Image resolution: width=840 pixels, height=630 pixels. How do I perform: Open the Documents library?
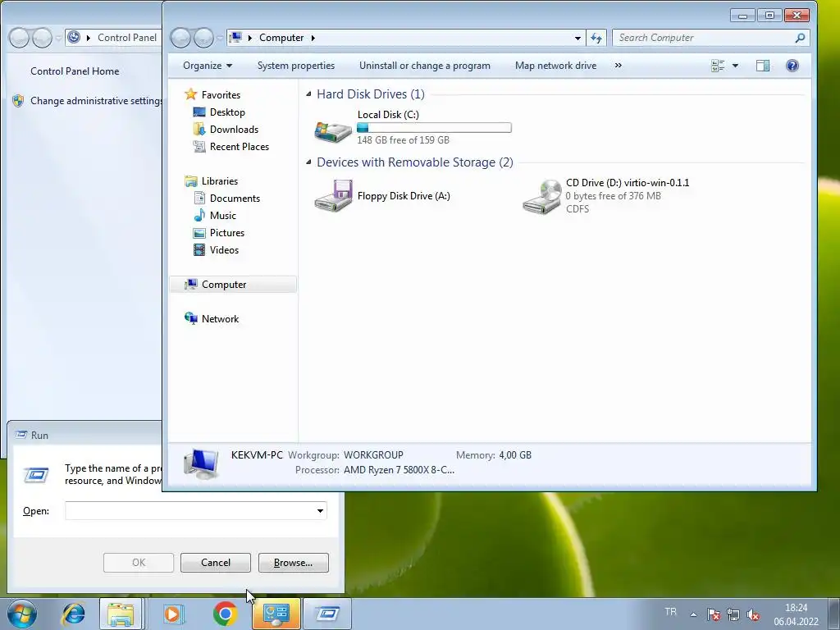235,199
